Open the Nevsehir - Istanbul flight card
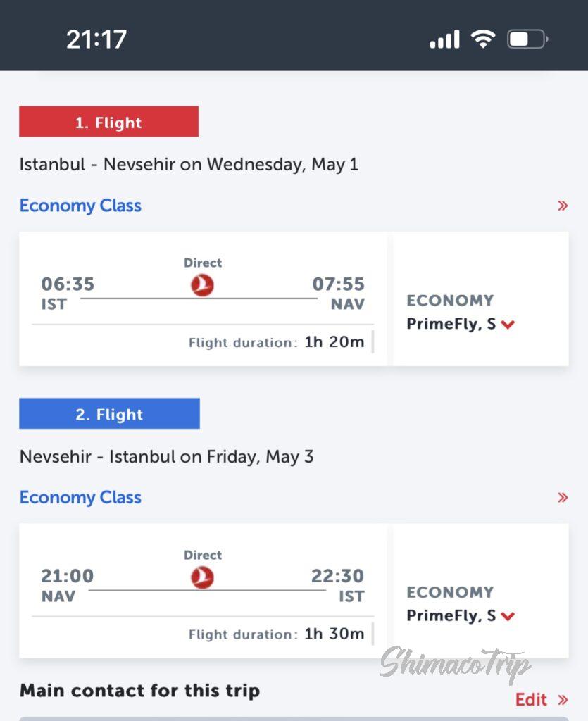 click(x=203, y=590)
